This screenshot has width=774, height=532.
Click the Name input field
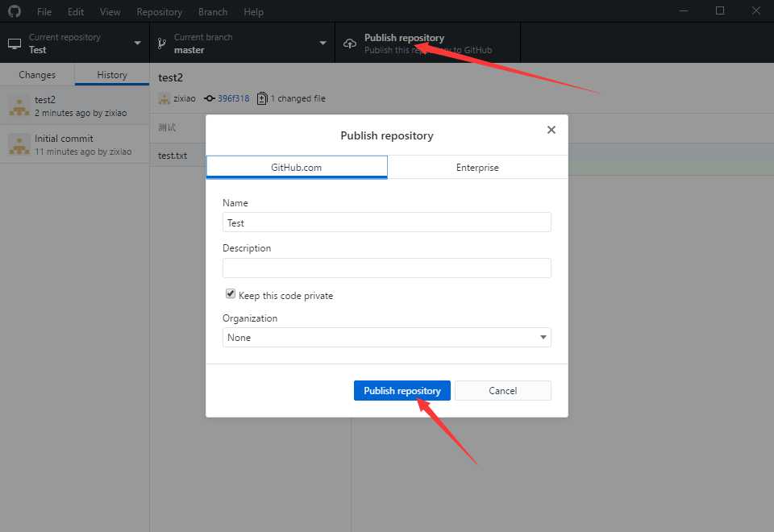coord(386,222)
